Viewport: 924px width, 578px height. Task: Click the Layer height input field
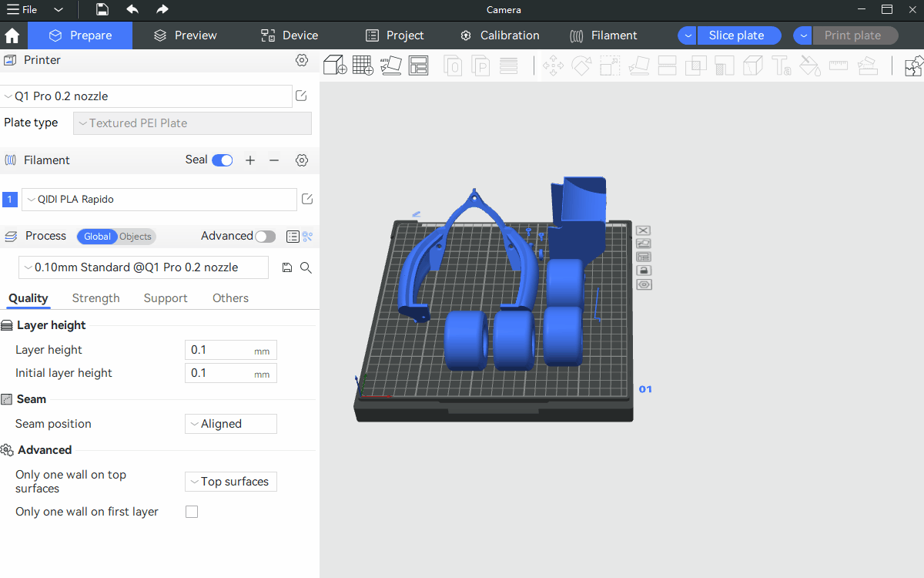[220, 350]
